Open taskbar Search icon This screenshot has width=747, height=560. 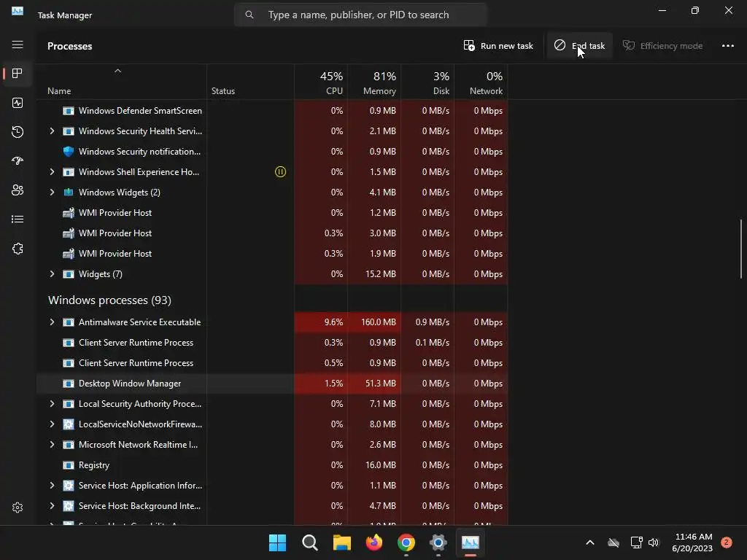click(x=309, y=542)
